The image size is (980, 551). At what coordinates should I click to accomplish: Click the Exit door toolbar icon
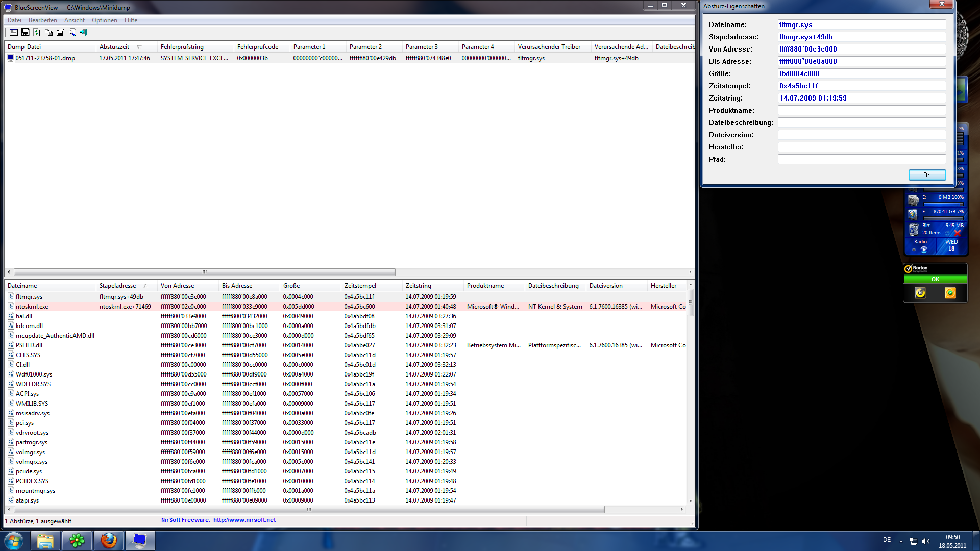pos(84,32)
